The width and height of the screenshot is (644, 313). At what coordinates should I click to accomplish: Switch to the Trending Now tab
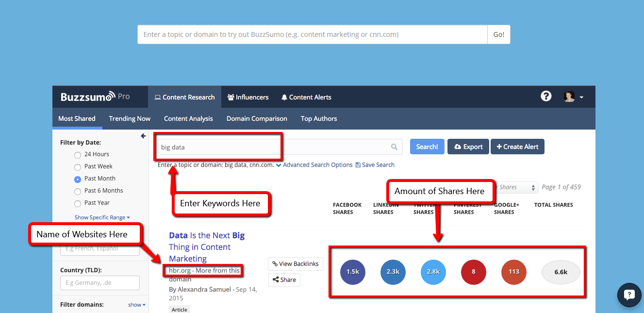point(130,118)
